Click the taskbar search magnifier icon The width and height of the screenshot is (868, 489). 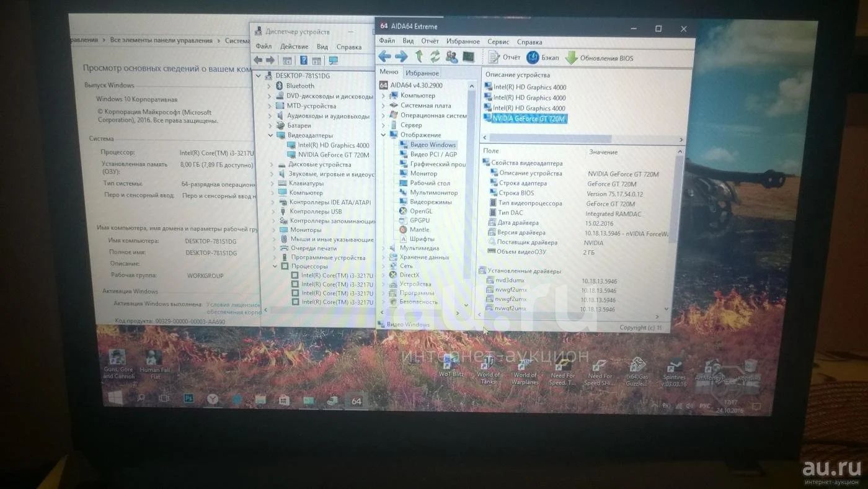[141, 398]
